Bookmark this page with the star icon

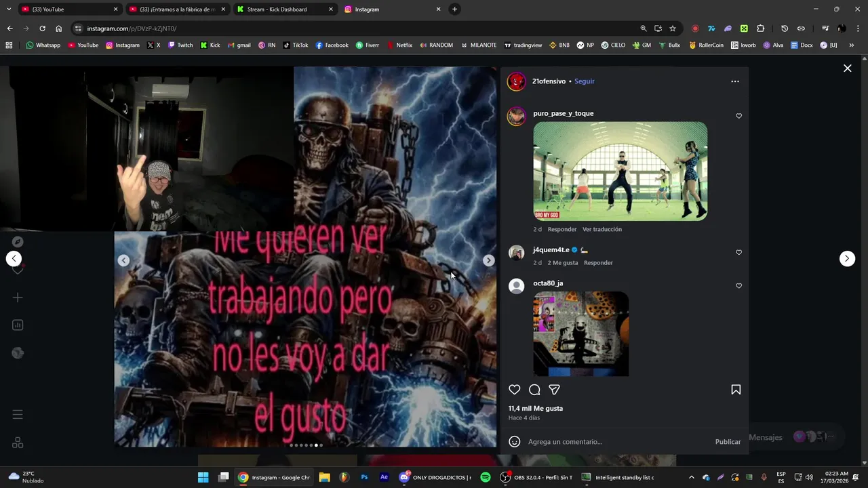pyautogui.click(x=673, y=28)
